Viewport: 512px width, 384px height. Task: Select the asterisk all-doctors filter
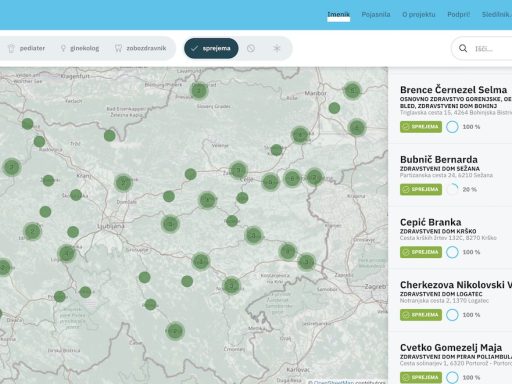tap(277, 48)
